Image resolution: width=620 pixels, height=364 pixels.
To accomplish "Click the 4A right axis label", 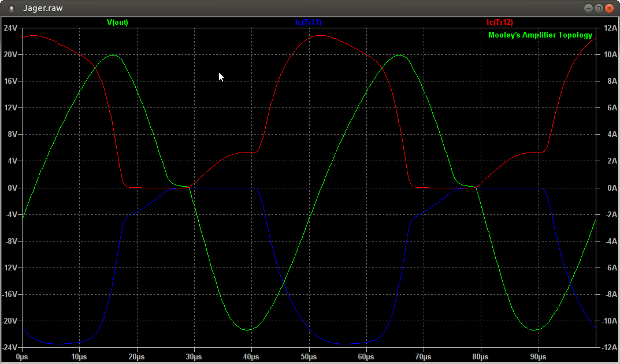I will pos(612,135).
